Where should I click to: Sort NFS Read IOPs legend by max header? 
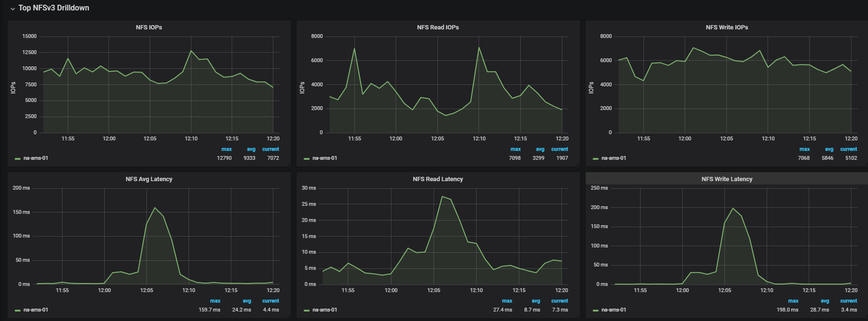tap(515, 149)
